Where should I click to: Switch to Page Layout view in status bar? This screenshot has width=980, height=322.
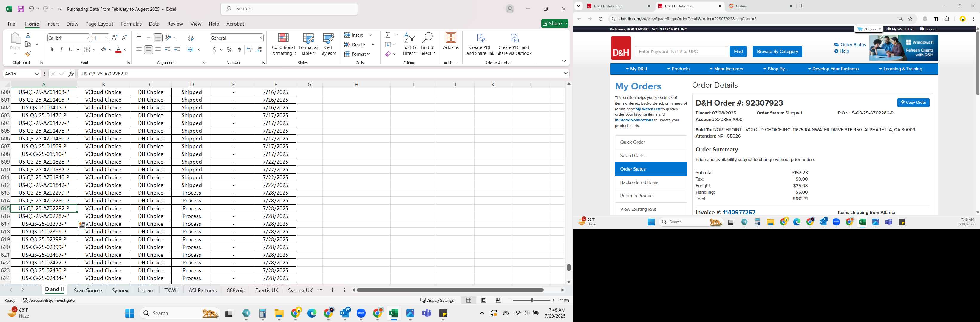[483, 300]
